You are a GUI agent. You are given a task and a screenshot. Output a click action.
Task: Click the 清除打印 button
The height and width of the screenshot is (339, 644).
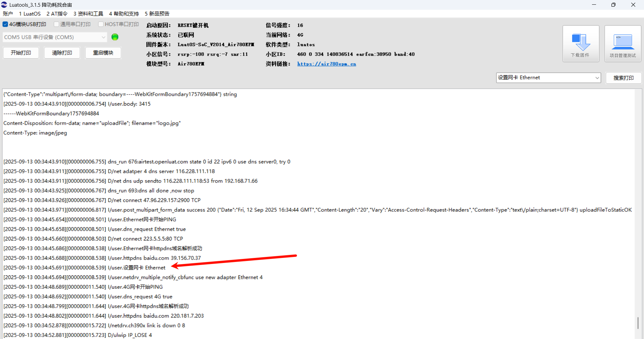point(62,53)
